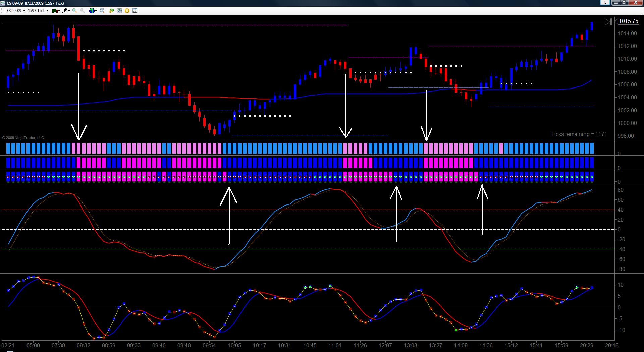Image resolution: width=644 pixels, height=352 pixels.
Task: Open the candlestick chart style dropdown
Action: [x=56, y=11]
